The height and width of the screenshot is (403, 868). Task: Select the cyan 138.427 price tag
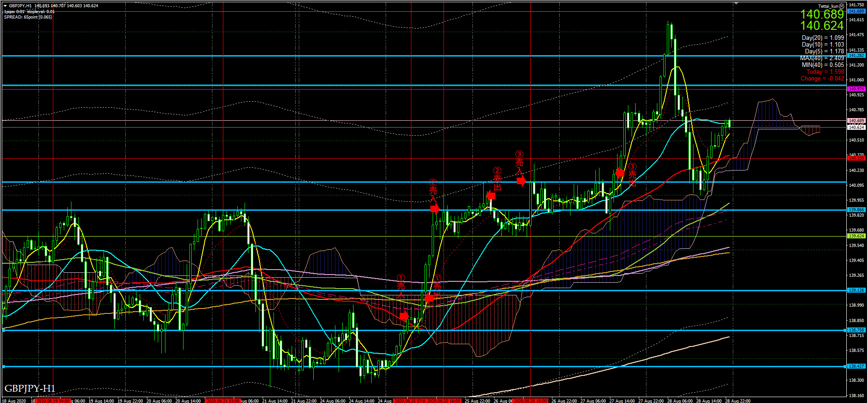(x=856, y=366)
